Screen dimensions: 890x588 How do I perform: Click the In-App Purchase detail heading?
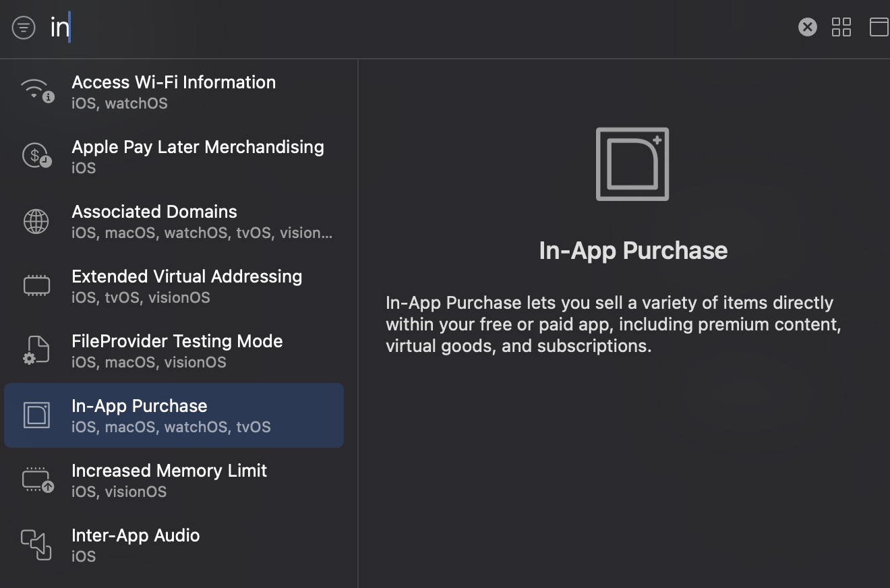[x=633, y=251]
